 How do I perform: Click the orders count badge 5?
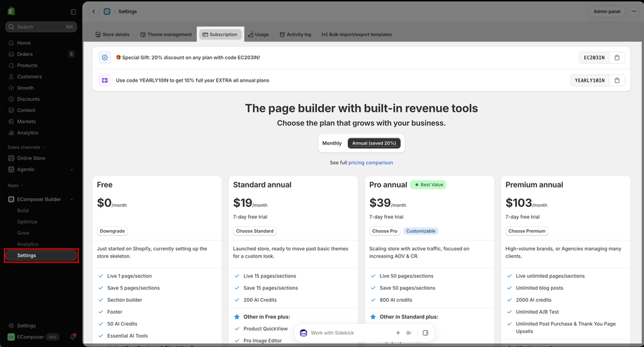pos(72,54)
